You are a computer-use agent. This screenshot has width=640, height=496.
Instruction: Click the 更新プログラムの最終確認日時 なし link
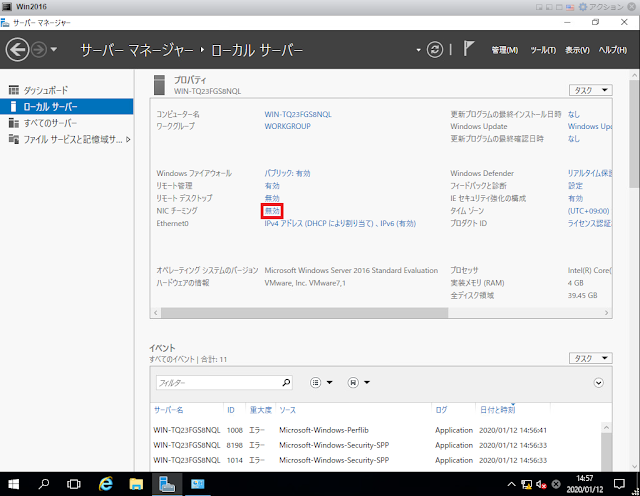tap(573, 139)
